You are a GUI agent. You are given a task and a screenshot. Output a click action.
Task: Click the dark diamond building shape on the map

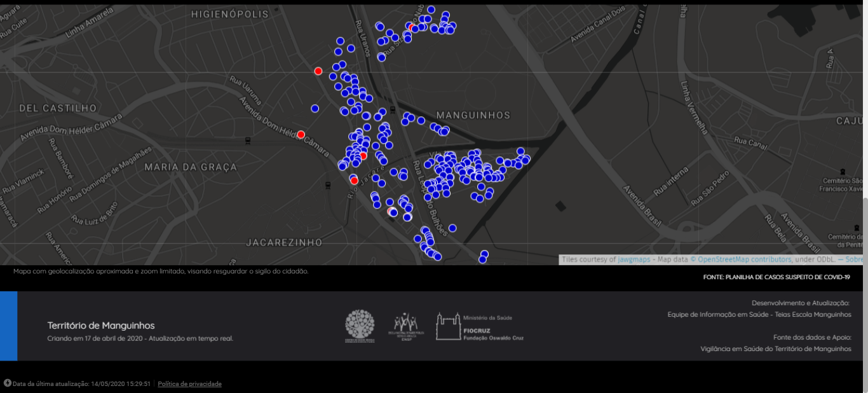tap(560, 206)
